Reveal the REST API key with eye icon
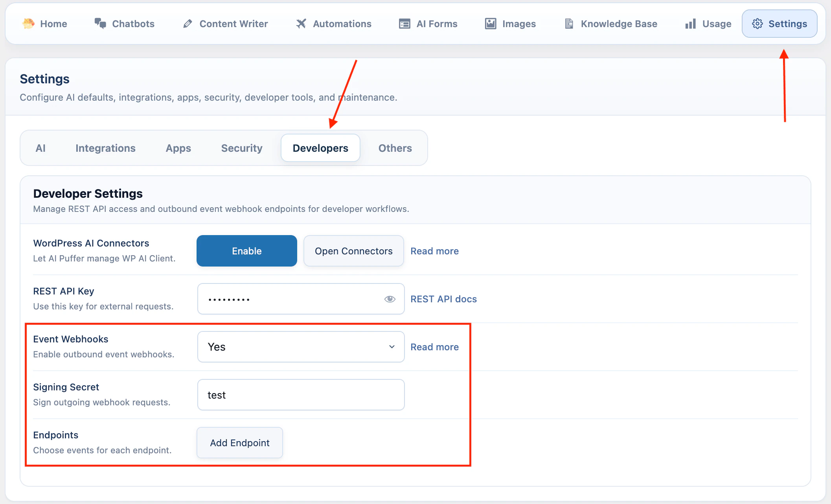 390,299
